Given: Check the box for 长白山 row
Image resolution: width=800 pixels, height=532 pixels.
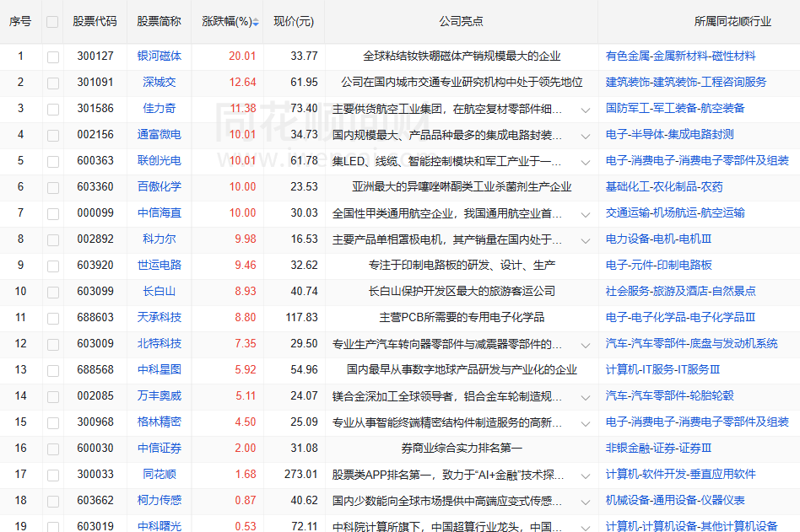Looking at the screenshot, I should tap(53, 293).
